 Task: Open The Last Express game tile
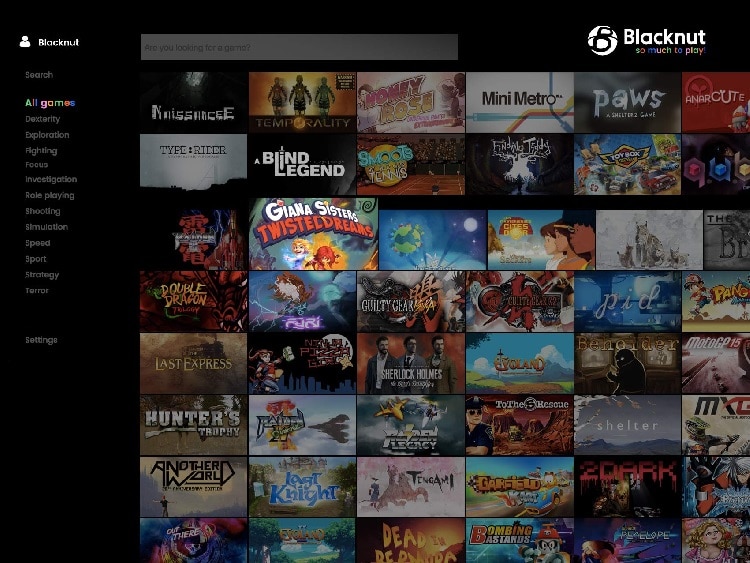(x=194, y=363)
